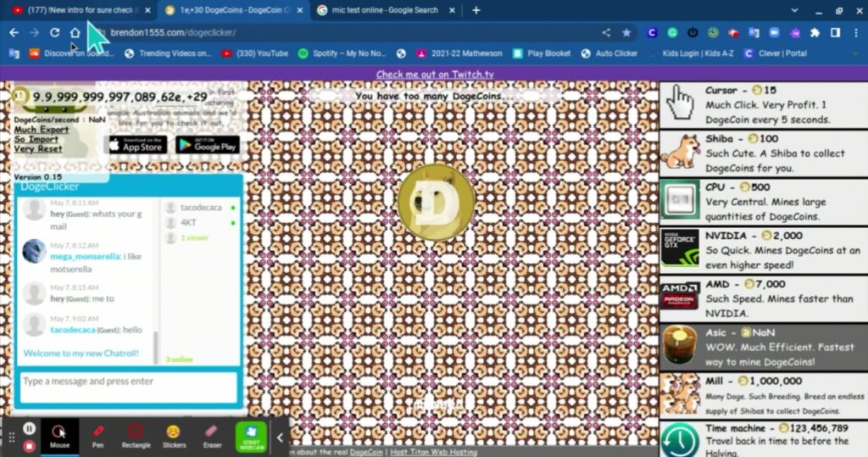Image resolution: width=868 pixels, height=457 pixels.
Task: Open the C extension icon in toolbar
Action: (x=652, y=33)
